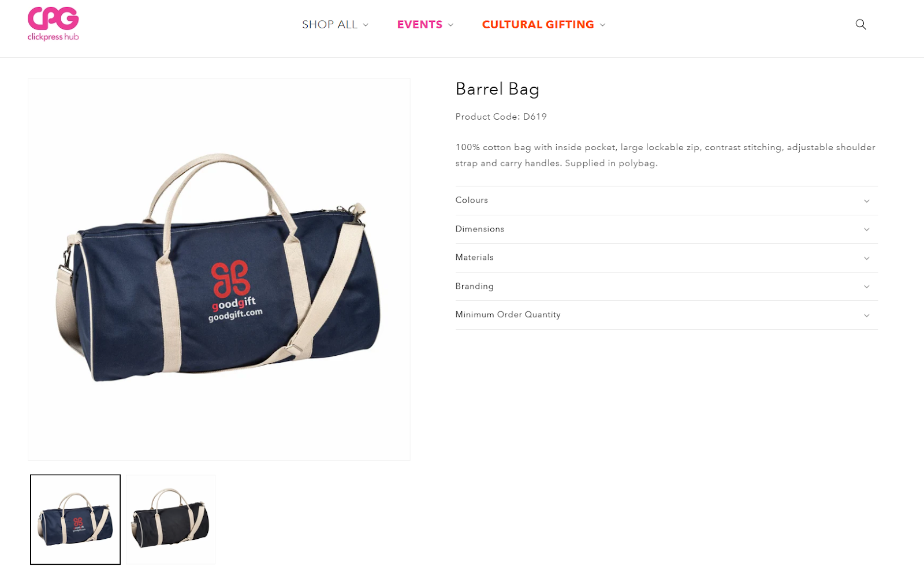The width and height of the screenshot is (924, 574).
Task: Select the navy bag thumbnail
Action: pyautogui.click(x=76, y=519)
